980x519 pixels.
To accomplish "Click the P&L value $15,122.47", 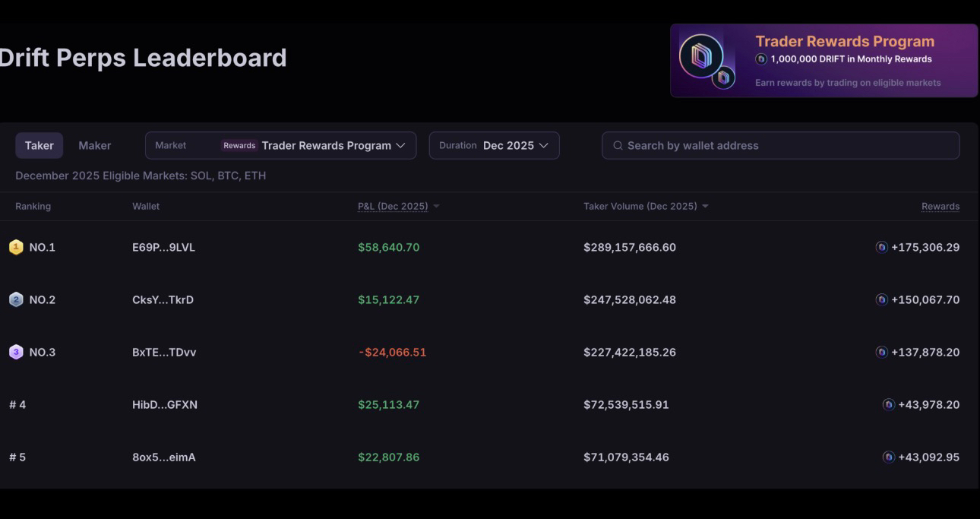I will tap(388, 299).
